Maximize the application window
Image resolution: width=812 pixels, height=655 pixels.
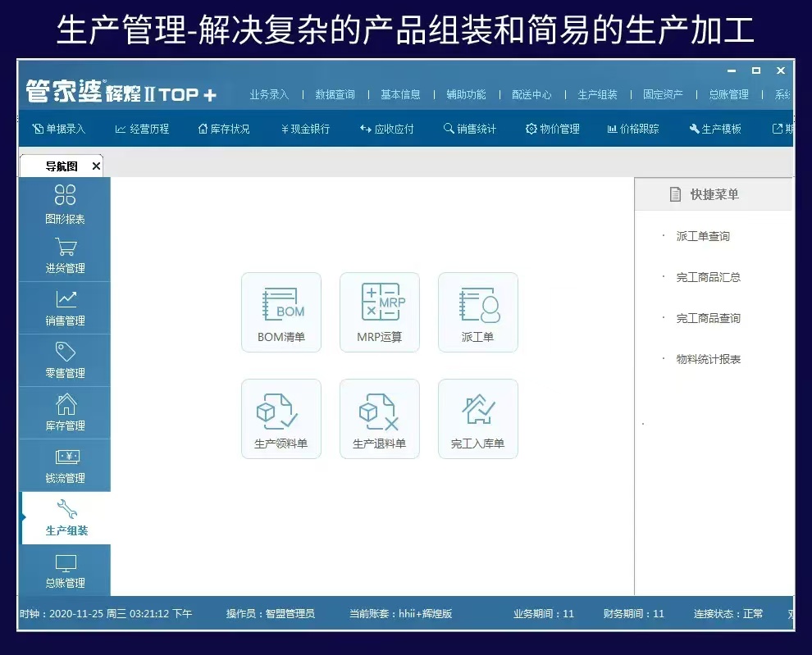[756, 71]
